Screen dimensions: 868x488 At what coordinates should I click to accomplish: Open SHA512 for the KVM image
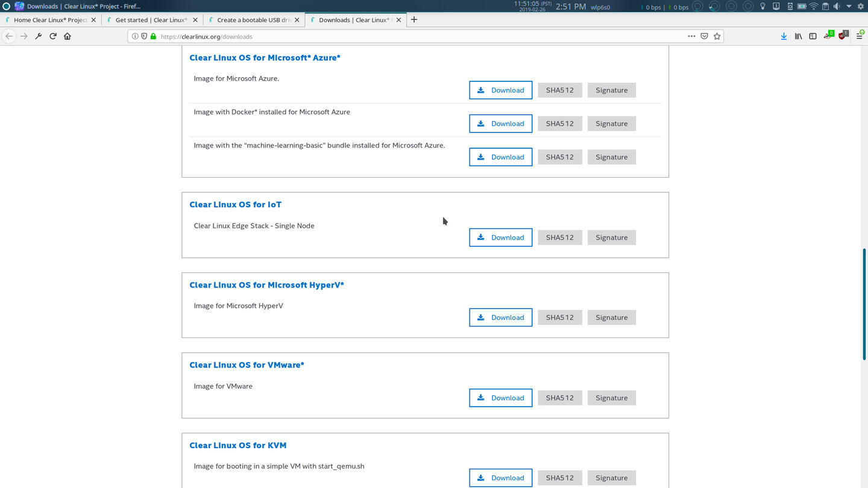point(559,478)
